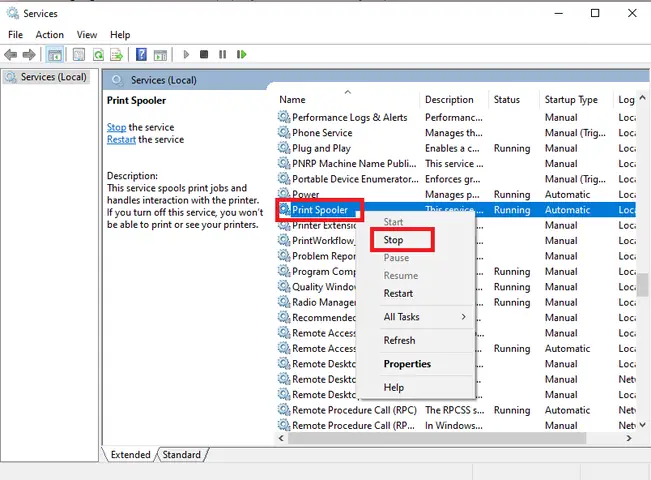Click the Pause Service toolbar icon
This screenshot has height=480, width=651.
click(223, 54)
